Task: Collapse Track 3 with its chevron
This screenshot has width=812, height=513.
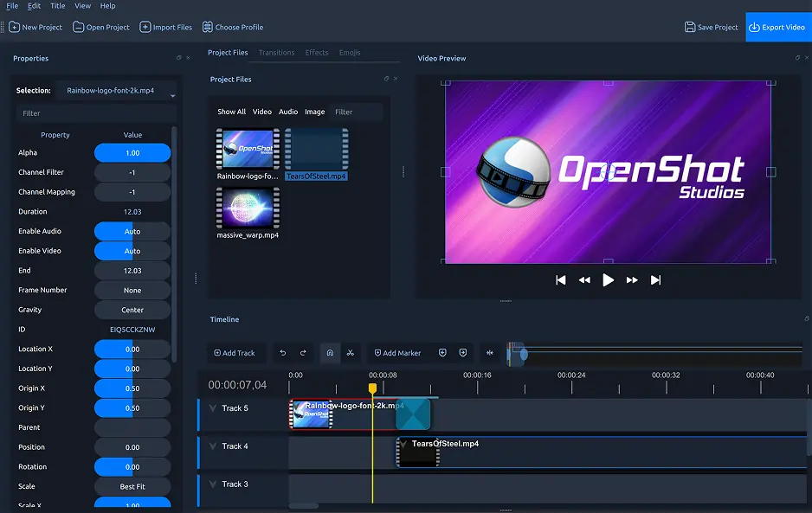Action: click(213, 484)
